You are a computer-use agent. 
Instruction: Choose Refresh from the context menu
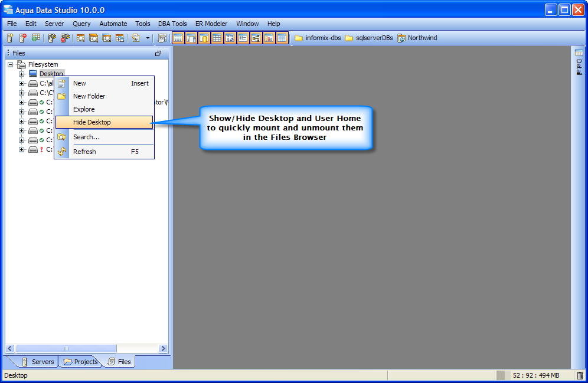pos(104,152)
